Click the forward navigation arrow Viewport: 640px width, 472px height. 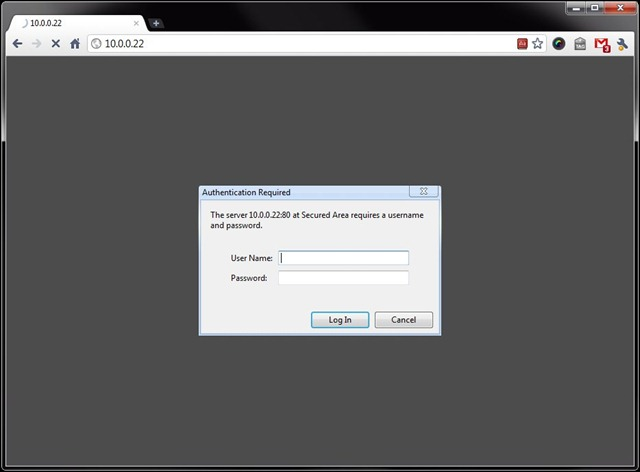(x=37, y=43)
